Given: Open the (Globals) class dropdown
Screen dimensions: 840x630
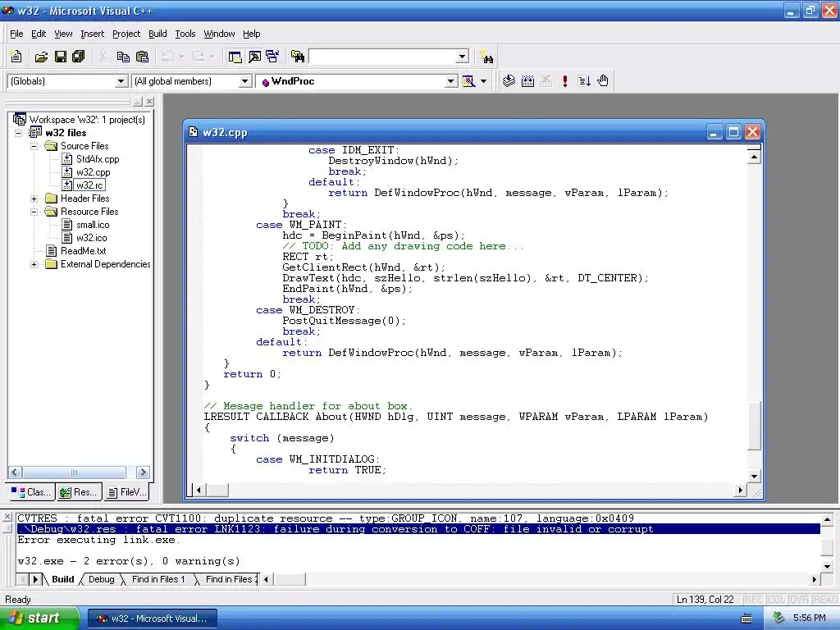Looking at the screenshot, I should [x=121, y=81].
